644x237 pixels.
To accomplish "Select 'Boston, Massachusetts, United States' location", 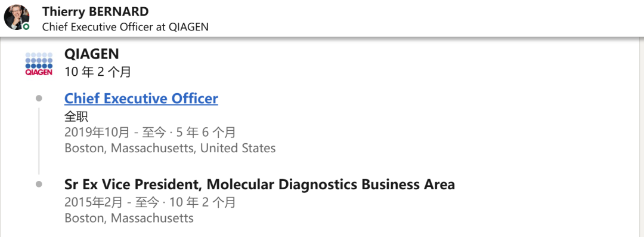I will (170, 148).
